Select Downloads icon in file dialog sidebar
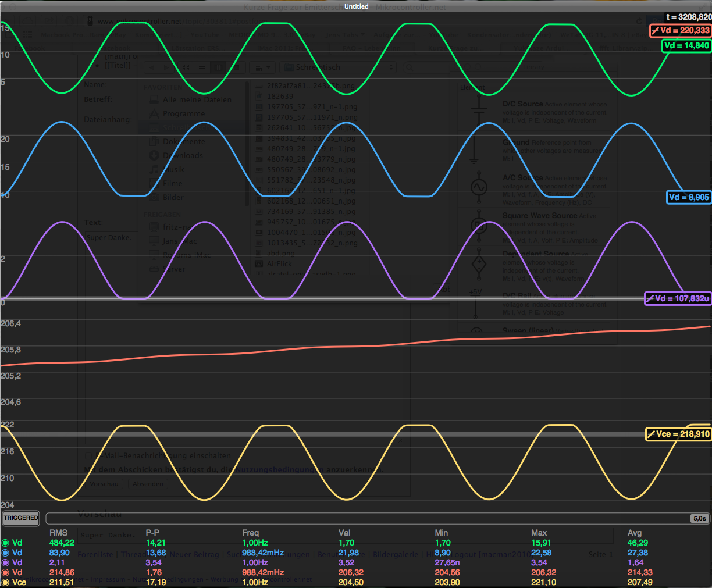This screenshot has width=712, height=588. [x=154, y=155]
